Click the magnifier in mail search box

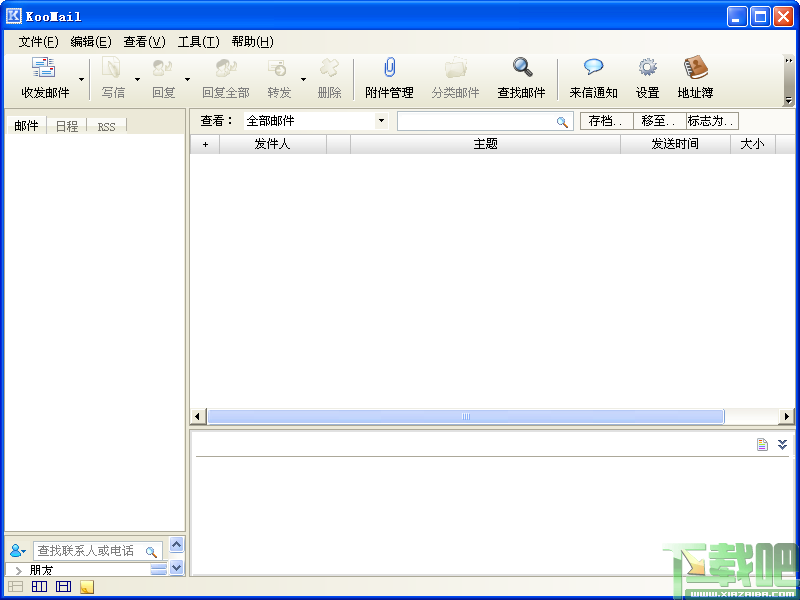562,122
